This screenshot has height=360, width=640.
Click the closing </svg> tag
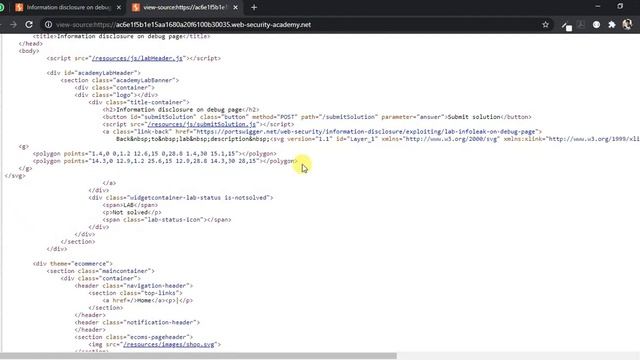click(15, 176)
